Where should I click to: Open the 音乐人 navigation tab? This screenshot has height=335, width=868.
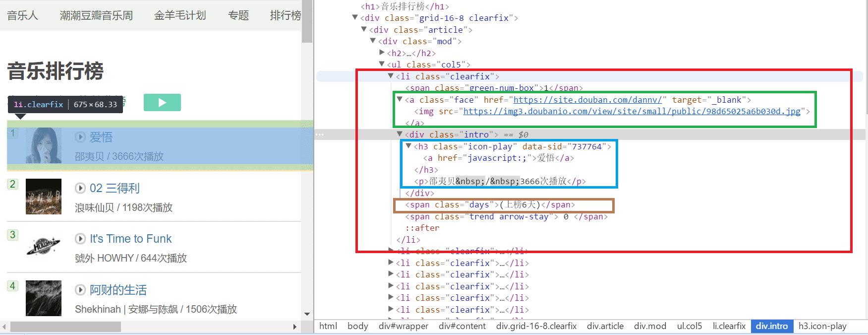[x=23, y=15]
